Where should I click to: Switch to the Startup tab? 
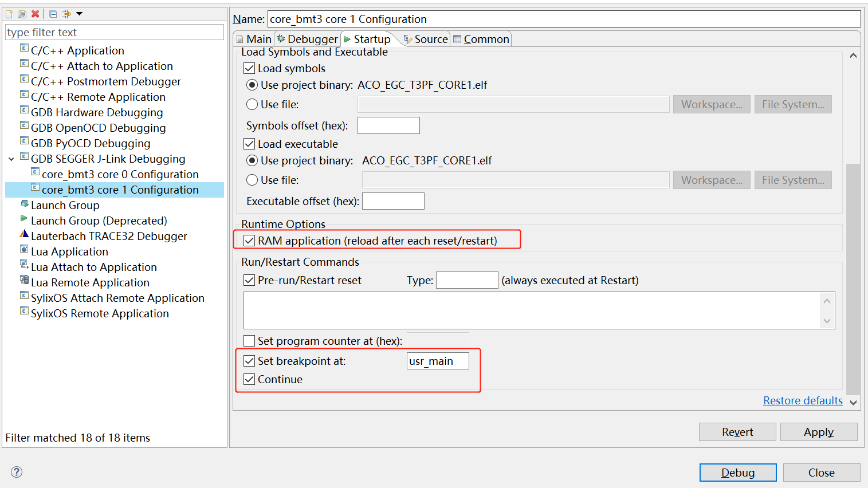pos(367,39)
